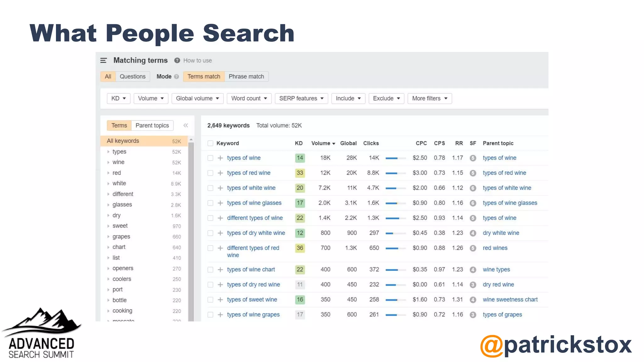
Task: Add 'types of sweet wine' with plus icon
Action: [x=220, y=300]
